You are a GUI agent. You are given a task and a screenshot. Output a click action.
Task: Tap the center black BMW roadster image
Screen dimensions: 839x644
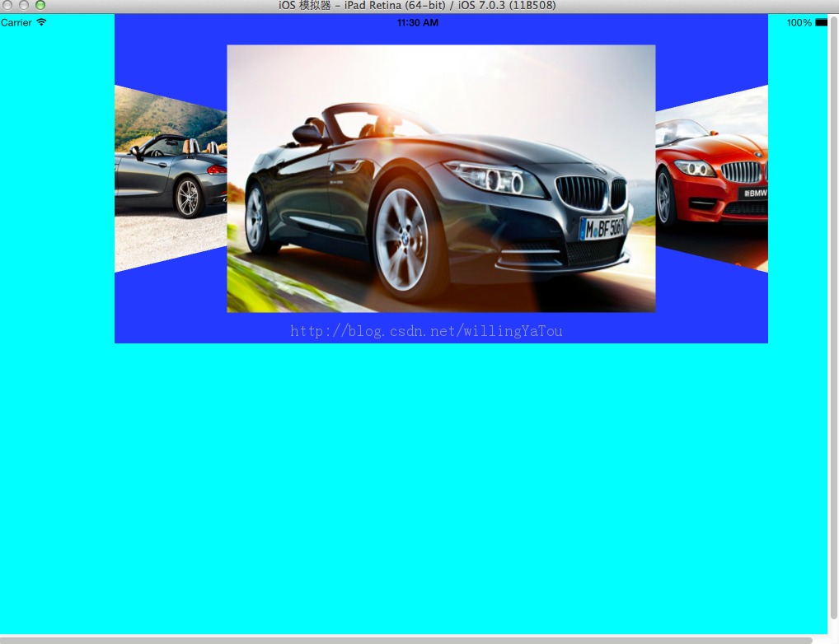(441, 179)
